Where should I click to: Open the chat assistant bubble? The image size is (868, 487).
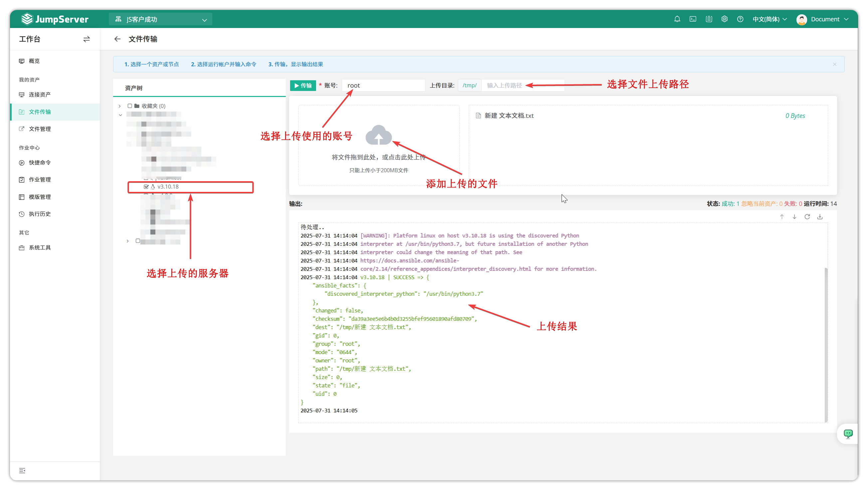pyautogui.click(x=848, y=434)
